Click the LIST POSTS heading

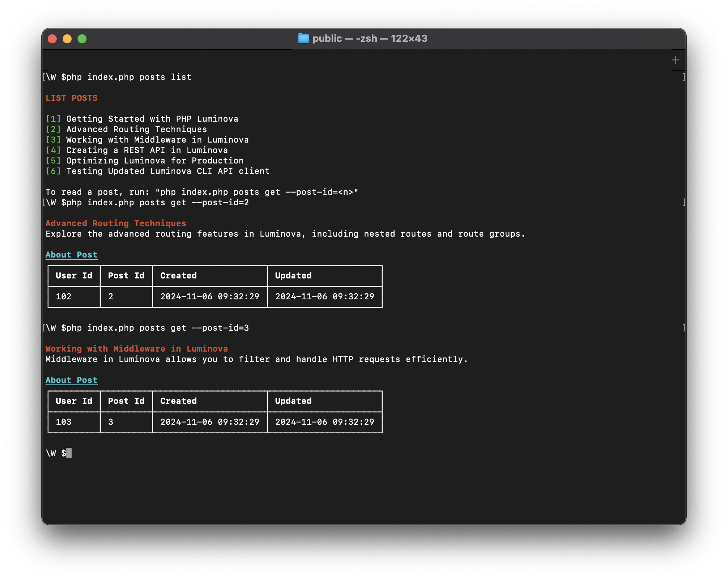coord(71,98)
